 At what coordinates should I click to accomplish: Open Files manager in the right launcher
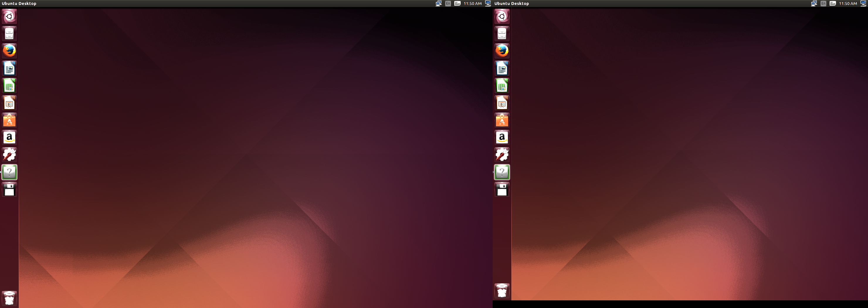pos(502,34)
